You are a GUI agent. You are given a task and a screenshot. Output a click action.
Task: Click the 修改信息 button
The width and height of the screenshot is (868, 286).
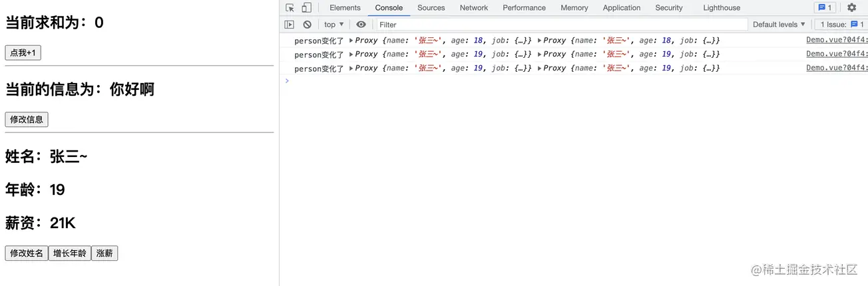coord(27,120)
